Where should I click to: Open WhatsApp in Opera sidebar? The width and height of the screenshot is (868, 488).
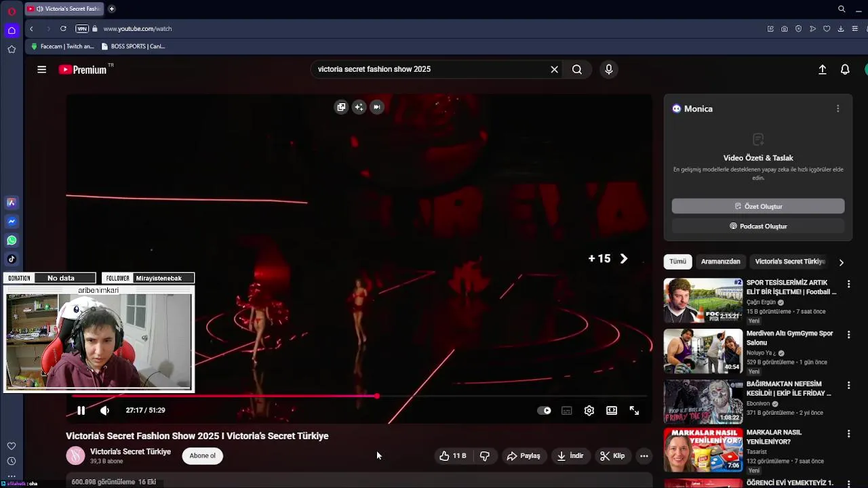(x=12, y=241)
